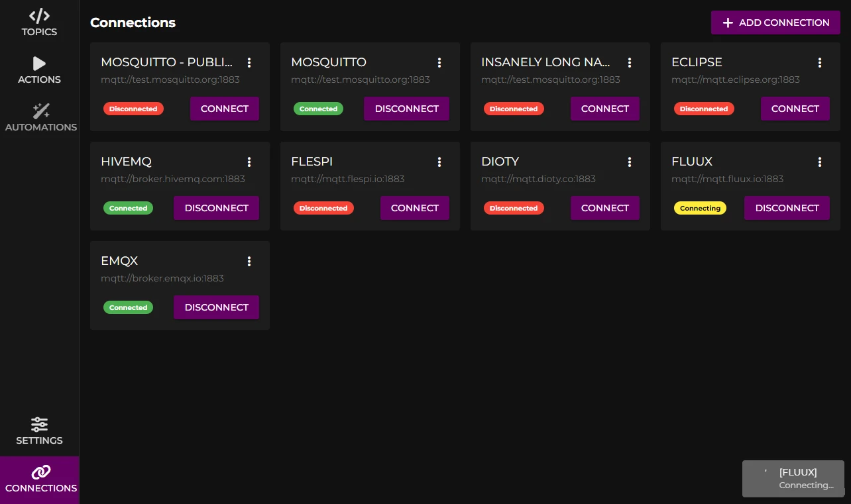Screen dimensions: 851x504
Task: Connect to Mosquitto - Public broker
Action: point(225,109)
